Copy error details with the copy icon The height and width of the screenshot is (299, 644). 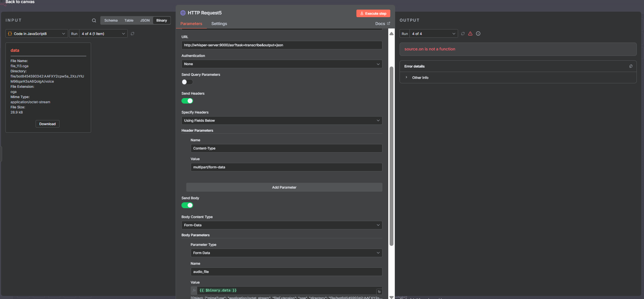(x=631, y=66)
